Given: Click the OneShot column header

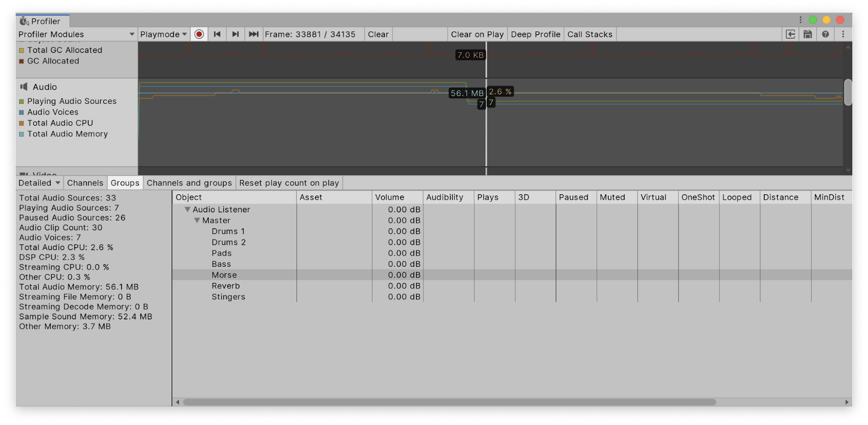Looking at the screenshot, I should tap(699, 197).
